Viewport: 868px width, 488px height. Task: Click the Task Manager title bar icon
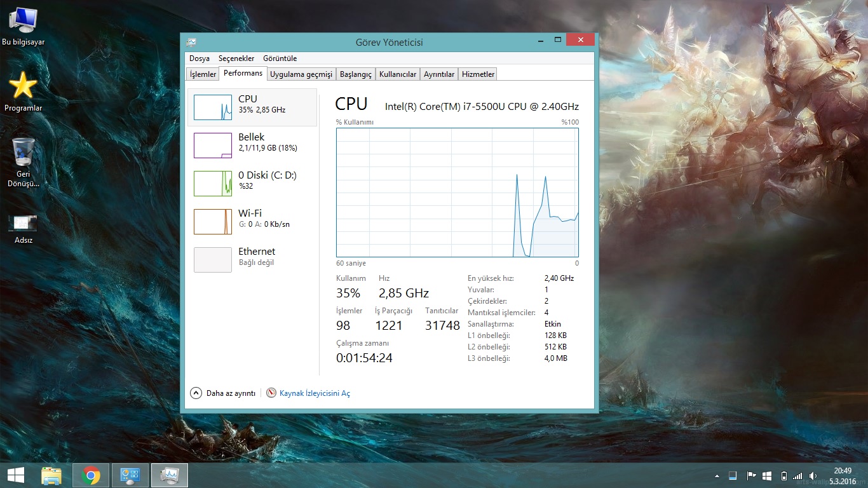[191, 43]
